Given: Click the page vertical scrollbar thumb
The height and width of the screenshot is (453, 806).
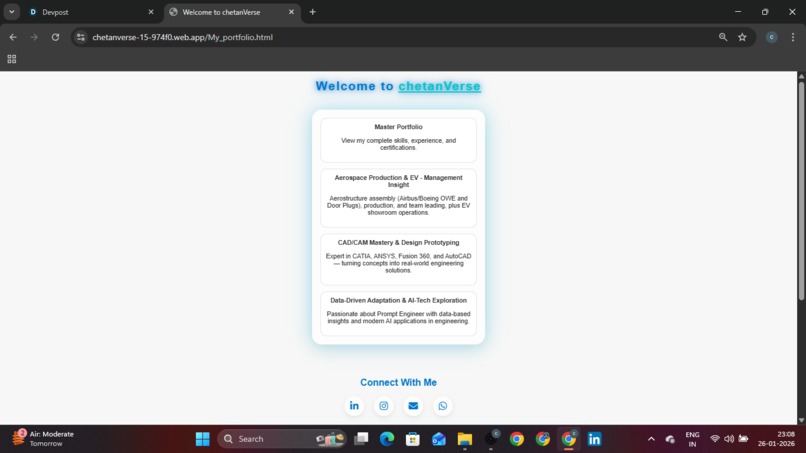Looking at the screenshot, I should click(x=801, y=190).
